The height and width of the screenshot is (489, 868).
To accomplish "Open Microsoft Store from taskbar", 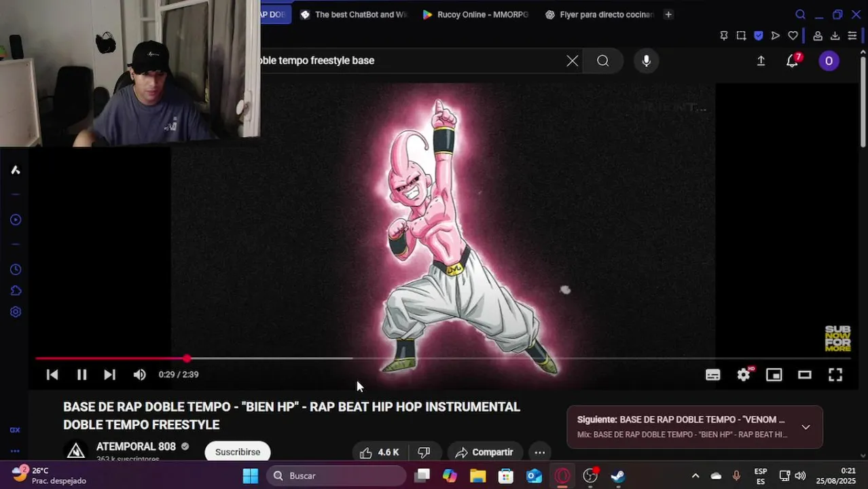I will click(506, 475).
